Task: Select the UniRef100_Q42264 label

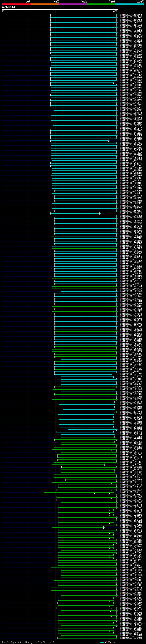Action: pos(131,82)
